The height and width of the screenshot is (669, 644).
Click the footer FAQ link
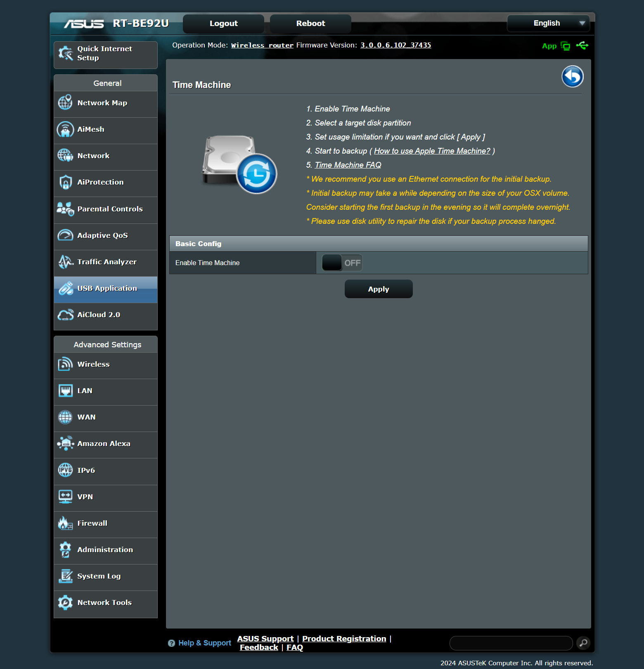[295, 648]
